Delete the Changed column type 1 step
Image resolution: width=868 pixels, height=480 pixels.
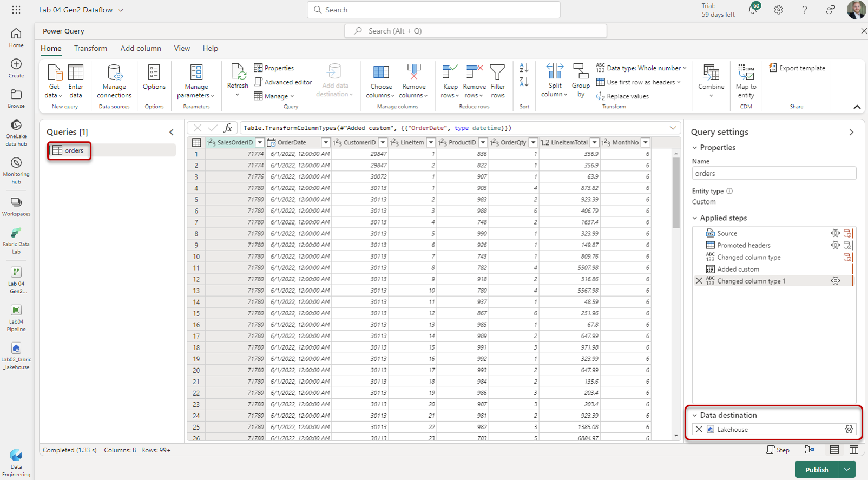tap(699, 281)
